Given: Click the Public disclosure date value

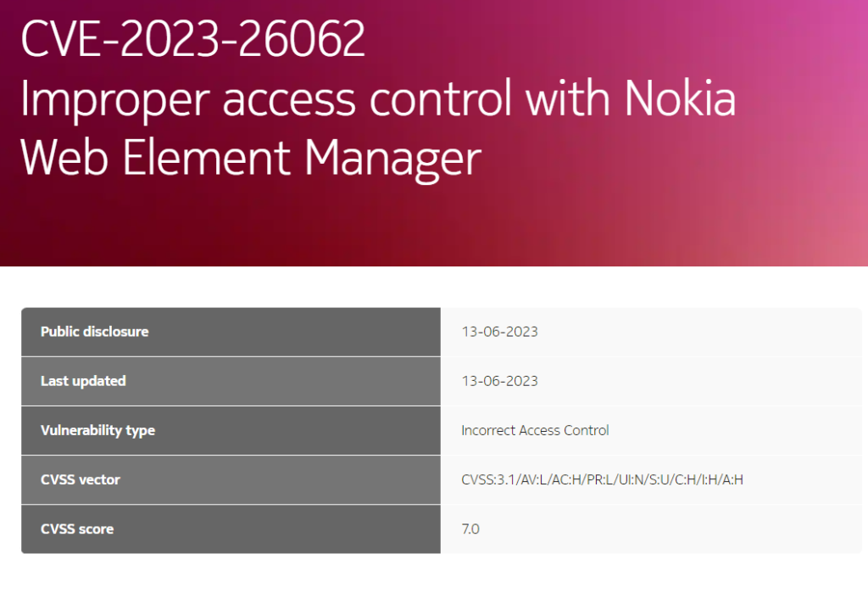Looking at the screenshot, I should click(499, 332).
